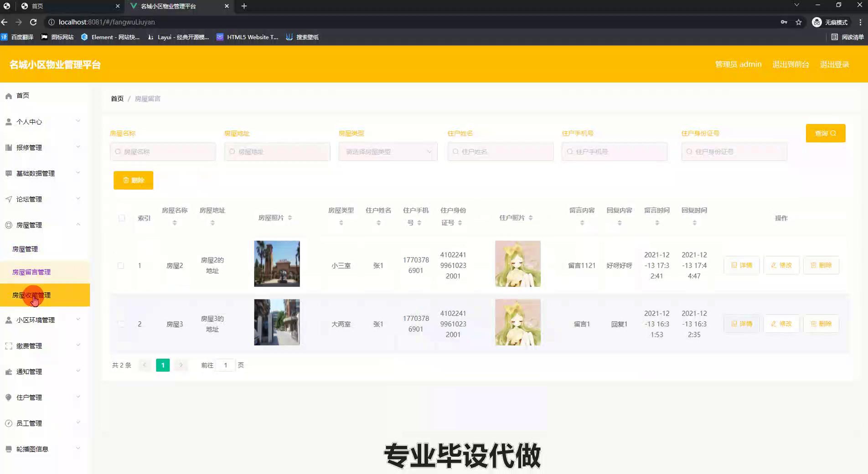The width and height of the screenshot is (868, 474).
Task: Open new browser tab with plus icon
Action: click(x=244, y=6)
